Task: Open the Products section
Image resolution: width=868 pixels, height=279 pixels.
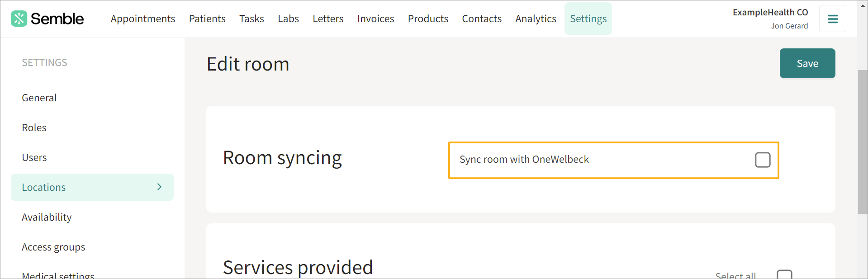Action: pyautogui.click(x=428, y=19)
